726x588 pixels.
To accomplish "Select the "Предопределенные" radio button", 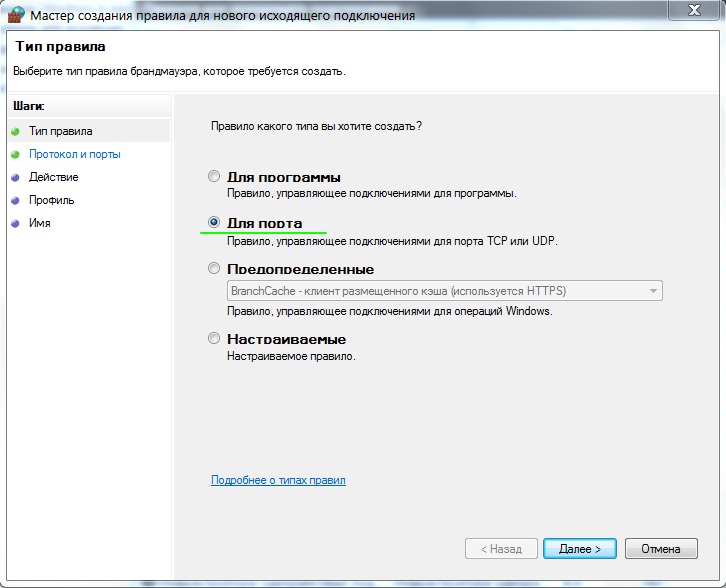I will point(213,269).
